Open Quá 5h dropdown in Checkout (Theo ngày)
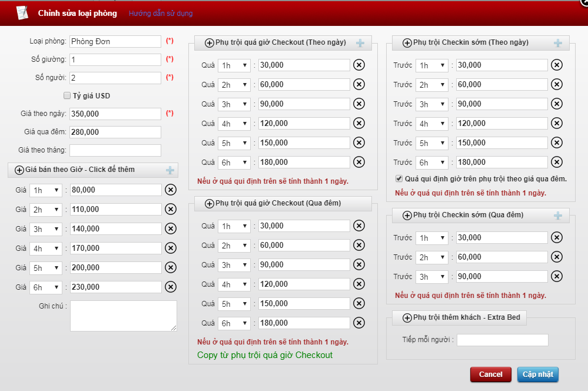The image size is (588, 391). click(234, 143)
